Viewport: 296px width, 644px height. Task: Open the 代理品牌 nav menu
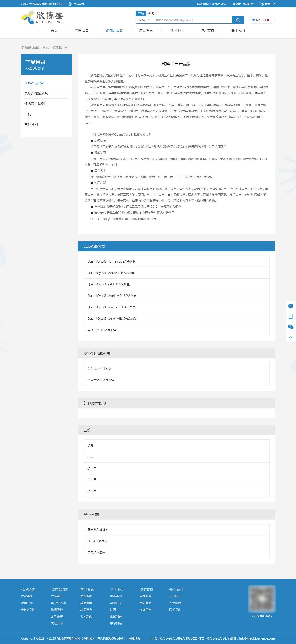point(81,30)
